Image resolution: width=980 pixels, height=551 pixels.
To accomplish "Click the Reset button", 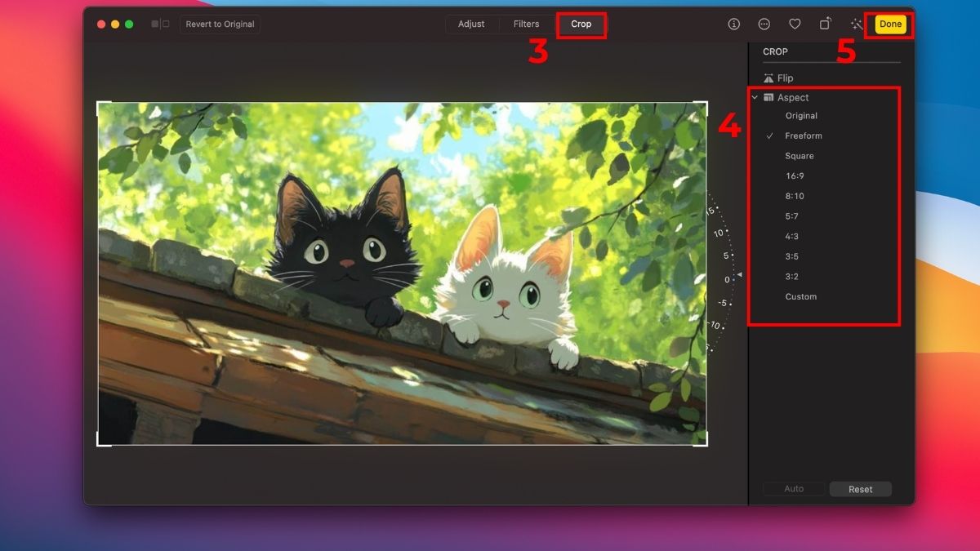I will pos(860,489).
